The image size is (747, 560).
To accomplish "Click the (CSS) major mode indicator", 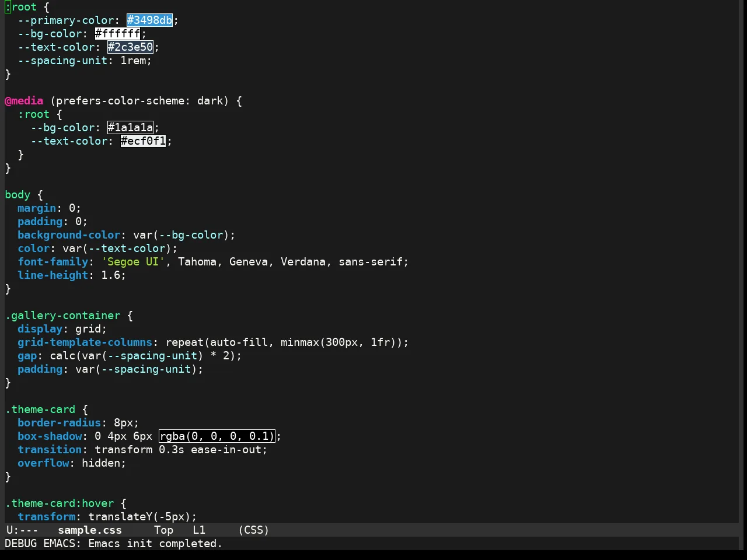I will [254, 530].
